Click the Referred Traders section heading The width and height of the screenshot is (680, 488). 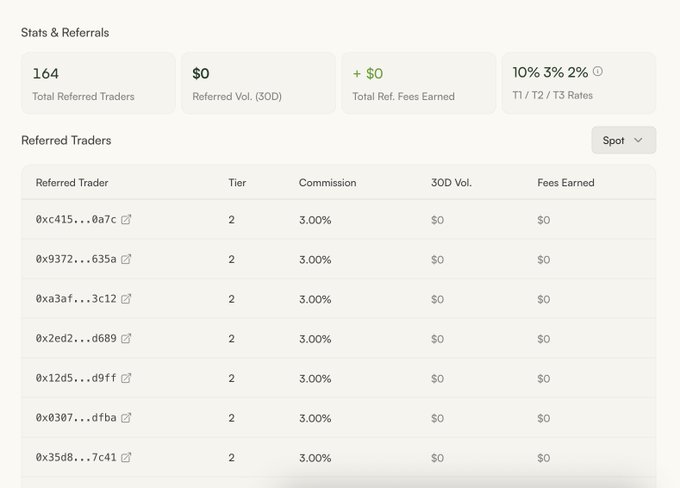(x=66, y=140)
